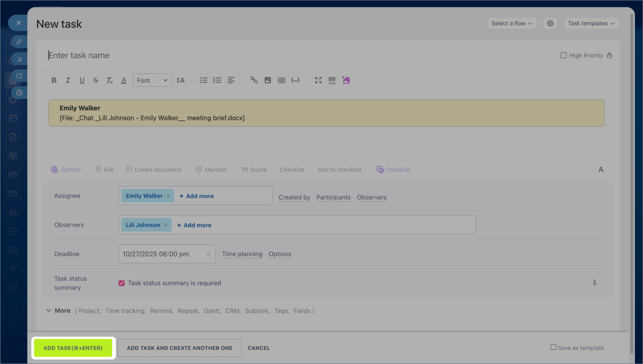Expand the editor to fullscreen mode
This screenshot has height=364, width=643.
(318, 80)
